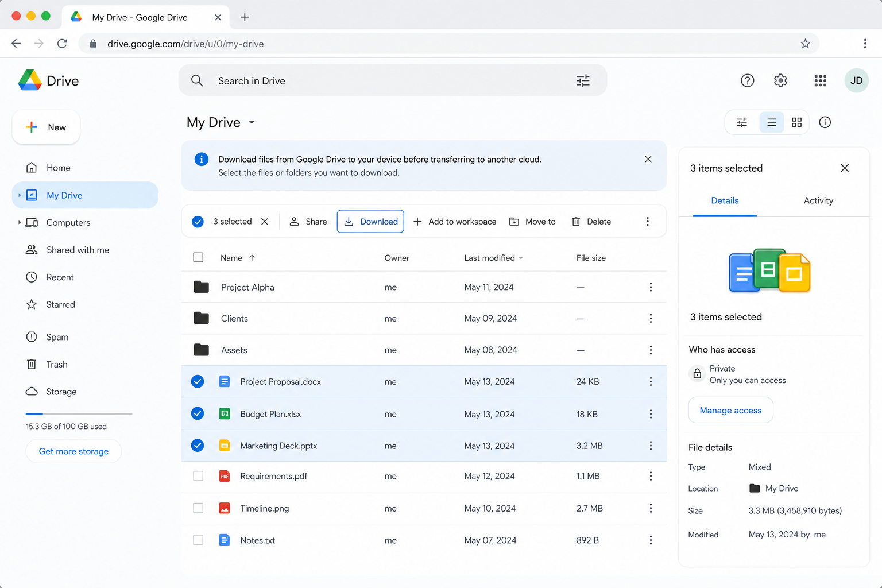Dismiss the download info banner

[x=648, y=159]
